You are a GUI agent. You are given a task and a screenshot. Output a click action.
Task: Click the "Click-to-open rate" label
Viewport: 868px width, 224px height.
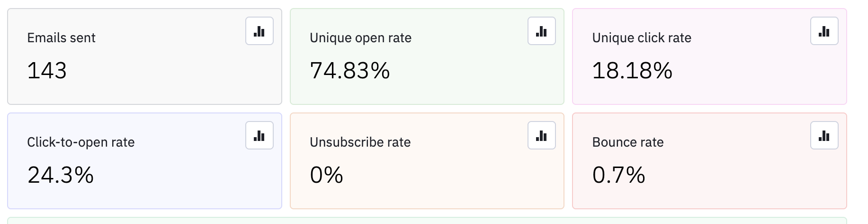81,142
